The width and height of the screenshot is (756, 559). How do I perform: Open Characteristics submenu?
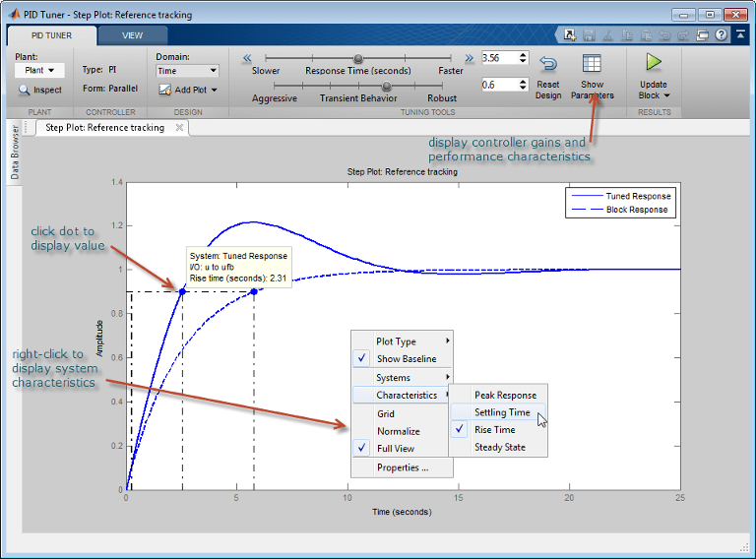pyautogui.click(x=402, y=395)
